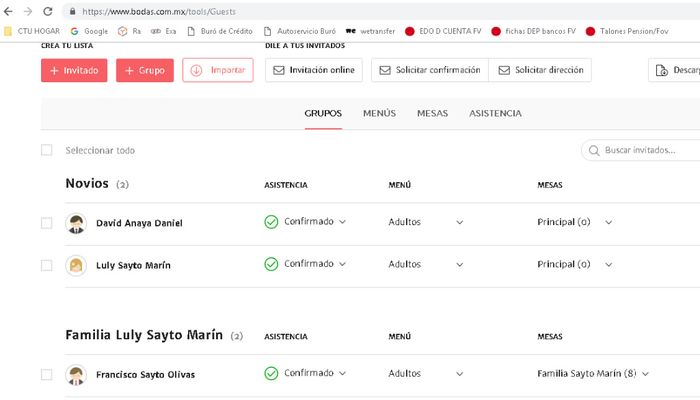Click the browser reload icon

(48, 11)
